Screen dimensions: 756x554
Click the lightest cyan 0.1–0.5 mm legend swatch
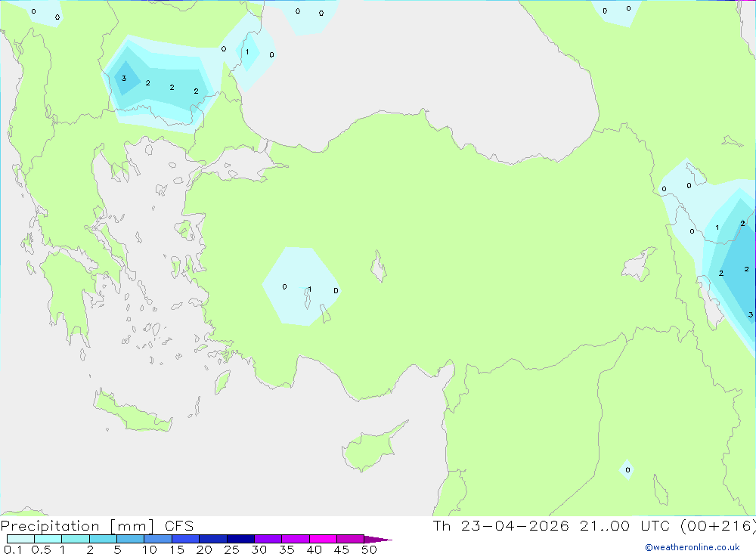point(20,539)
